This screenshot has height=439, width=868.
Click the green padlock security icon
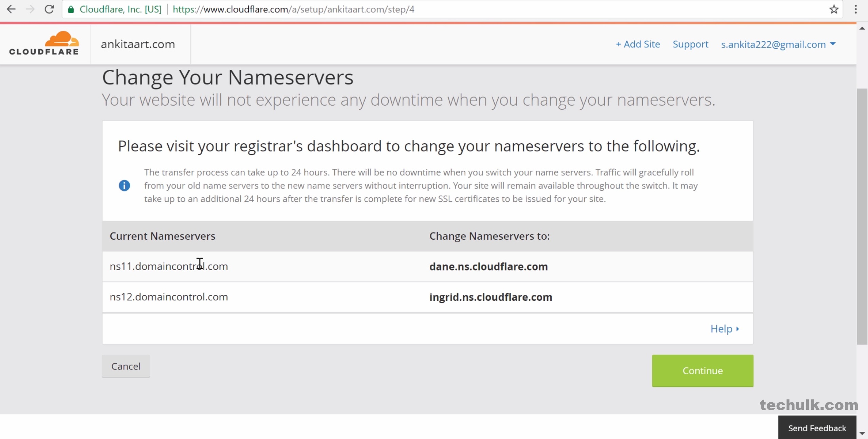[71, 9]
